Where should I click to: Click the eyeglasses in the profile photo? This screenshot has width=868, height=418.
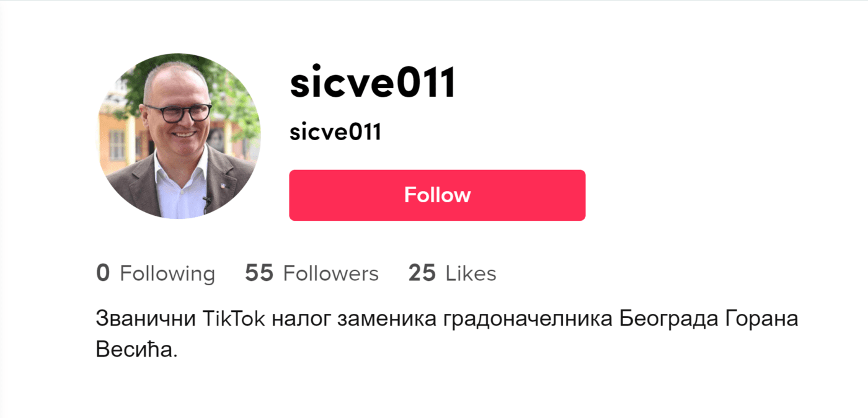[x=177, y=112]
